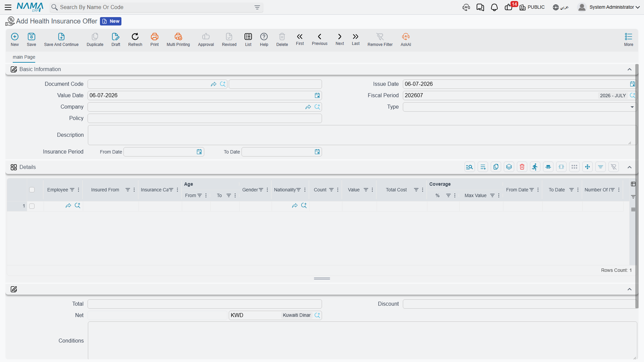Open Issue Date calendar picker
644x362 pixels.
pyautogui.click(x=632, y=84)
